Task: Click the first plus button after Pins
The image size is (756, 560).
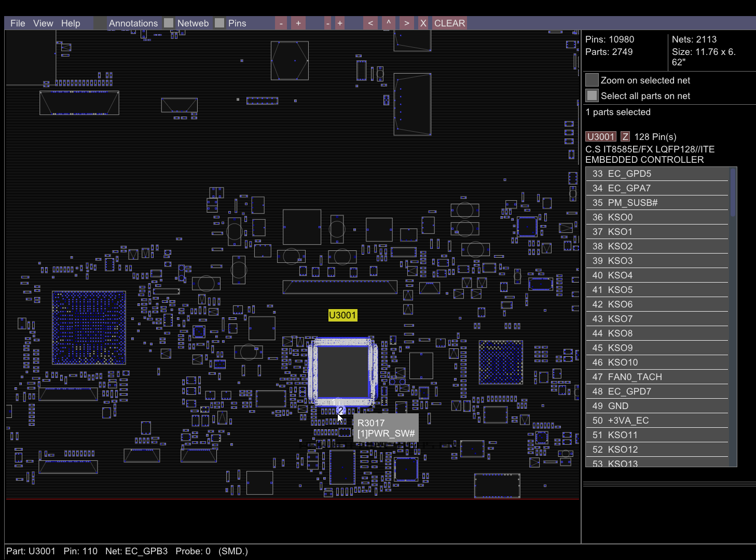Action: pyautogui.click(x=298, y=23)
